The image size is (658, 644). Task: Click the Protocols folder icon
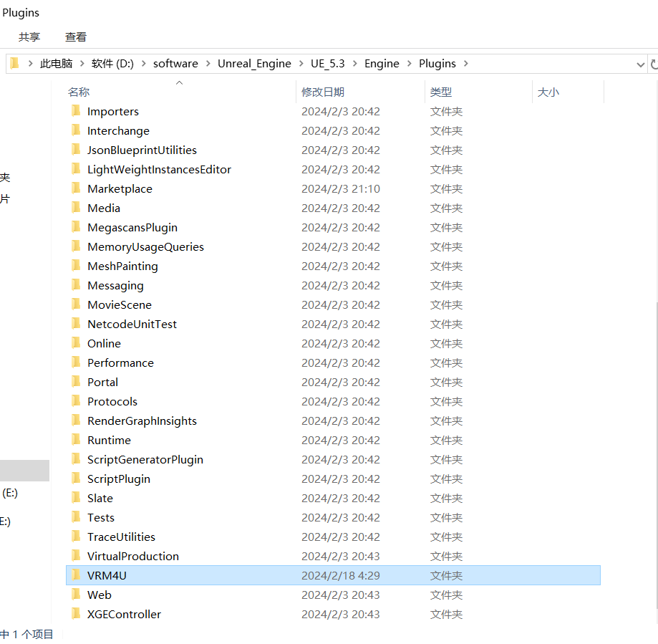pos(76,400)
